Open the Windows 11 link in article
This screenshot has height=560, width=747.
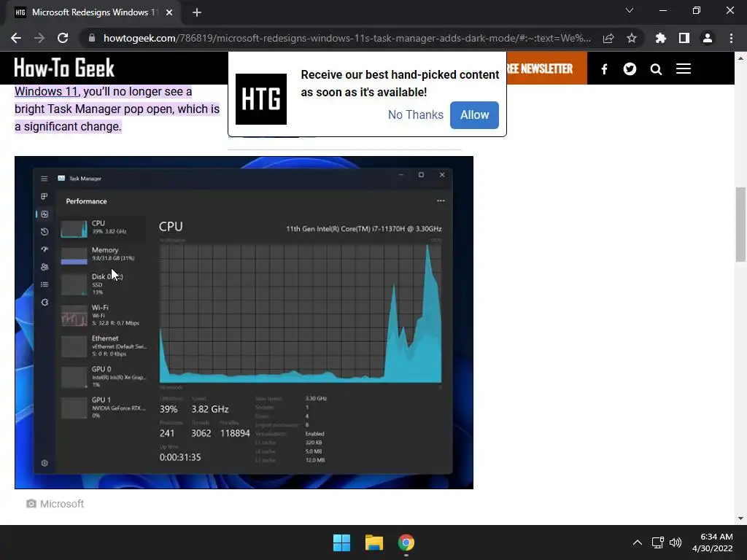[x=47, y=91]
